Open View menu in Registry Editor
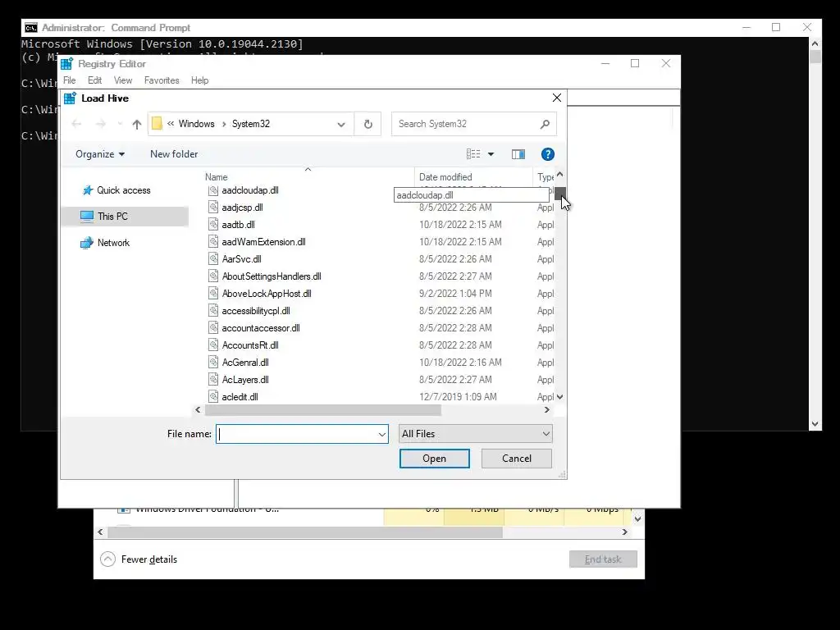 (123, 80)
